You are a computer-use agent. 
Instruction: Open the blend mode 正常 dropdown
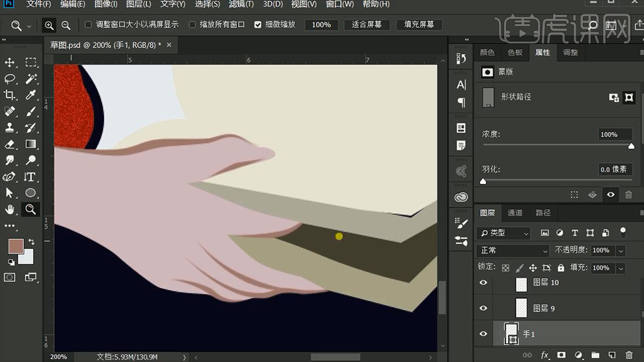point(513,250)
